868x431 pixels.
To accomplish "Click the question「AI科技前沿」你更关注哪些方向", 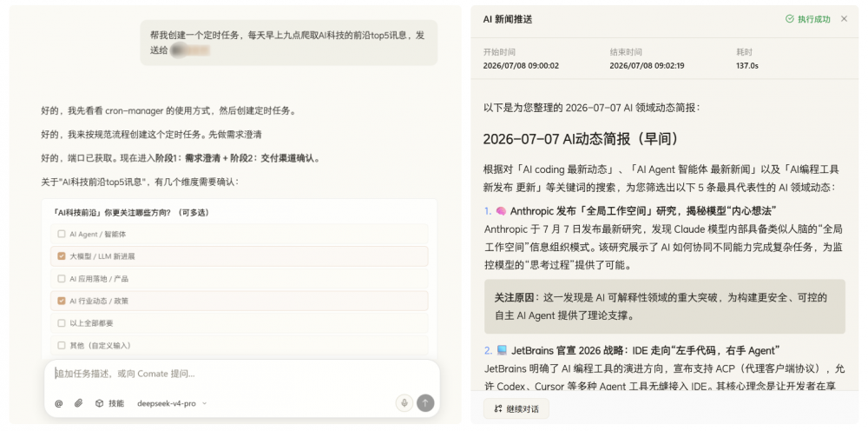I will (x=131, y=212).
